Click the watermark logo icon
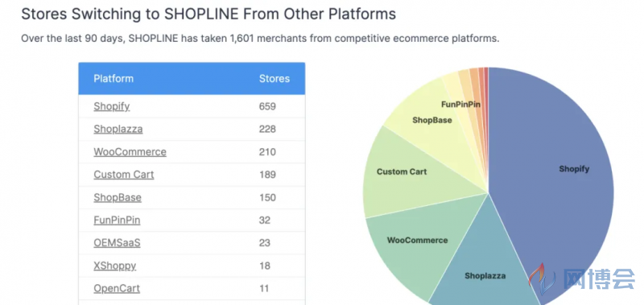Screen dimensions: 644x305 click(x=541, y=278)
